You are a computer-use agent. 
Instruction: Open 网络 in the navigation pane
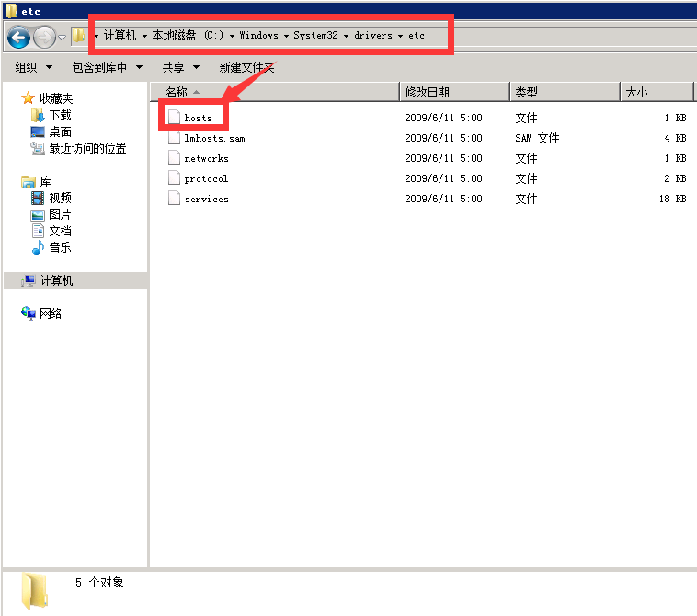coord(51,314)
